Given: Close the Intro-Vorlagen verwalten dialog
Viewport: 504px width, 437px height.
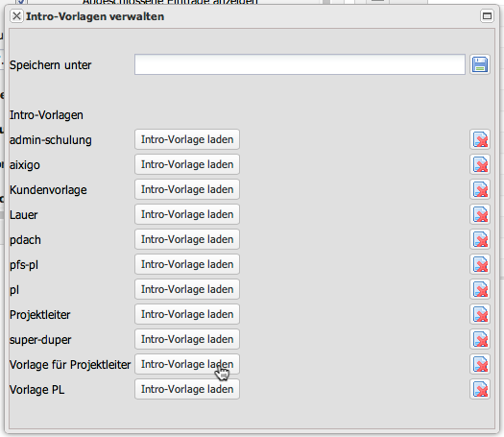Looking at the screenshot, I should click(x=16, y=16).
